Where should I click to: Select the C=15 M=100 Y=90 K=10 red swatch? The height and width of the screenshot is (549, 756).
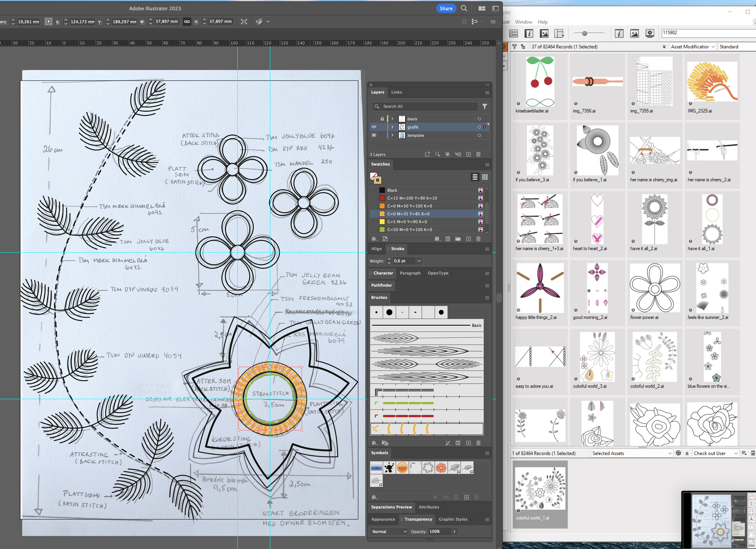point(427,198)
